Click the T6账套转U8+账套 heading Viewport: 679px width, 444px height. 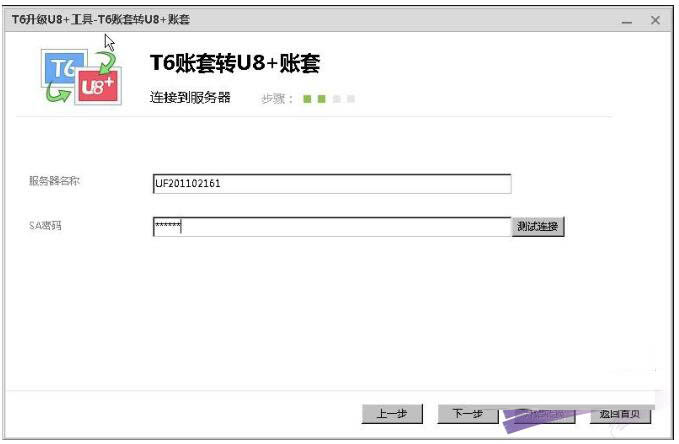[x=235, y=63]
